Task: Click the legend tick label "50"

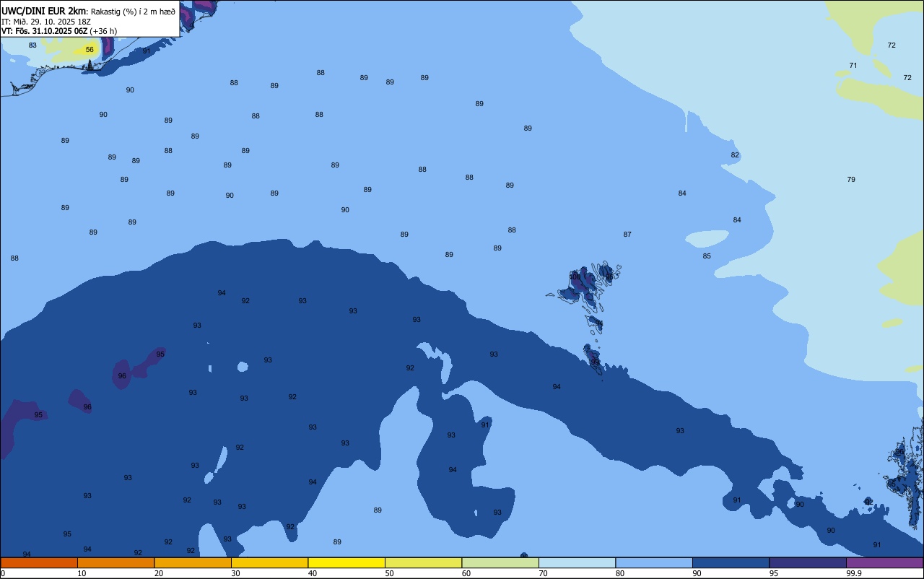Action: [390, 573]
